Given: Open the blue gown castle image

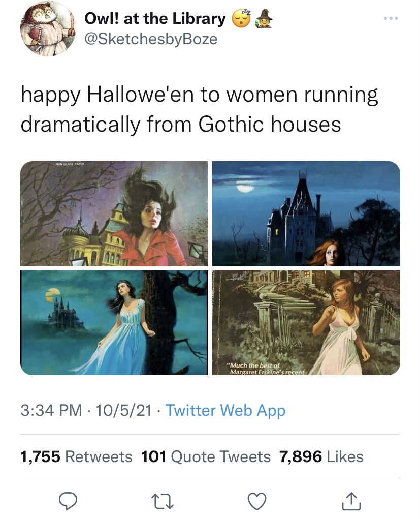Looking at the screenshot, I should click(x=114, y=323).
